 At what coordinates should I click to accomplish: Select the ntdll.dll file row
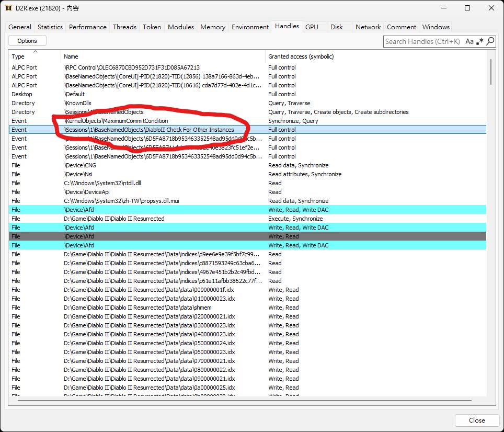click(247, 183)
